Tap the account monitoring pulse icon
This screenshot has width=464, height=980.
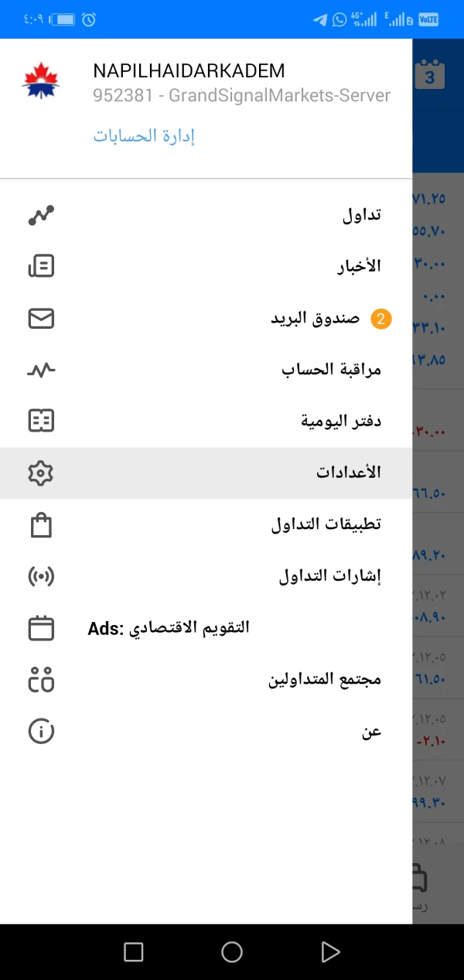pyautogui.click(x=41, y=370)
